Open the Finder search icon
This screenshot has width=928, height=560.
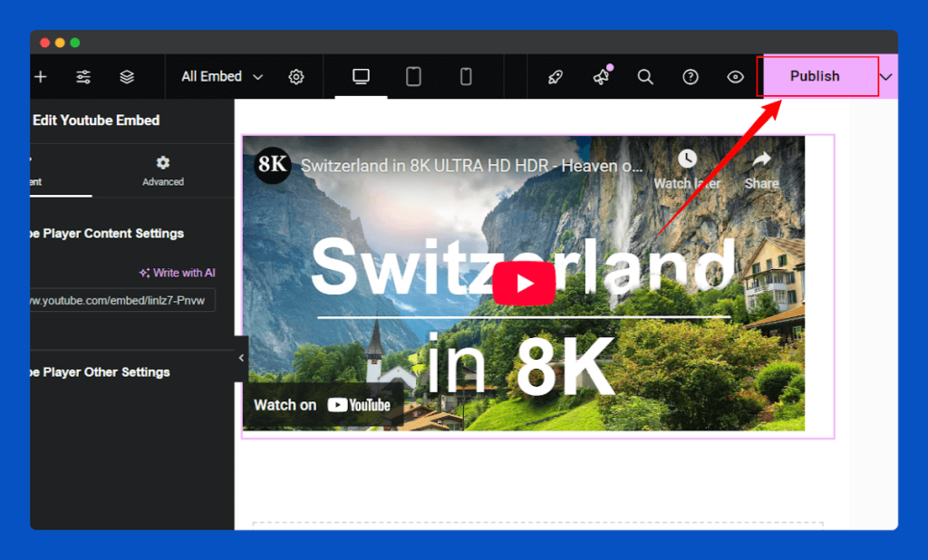(x=645, y=76)
